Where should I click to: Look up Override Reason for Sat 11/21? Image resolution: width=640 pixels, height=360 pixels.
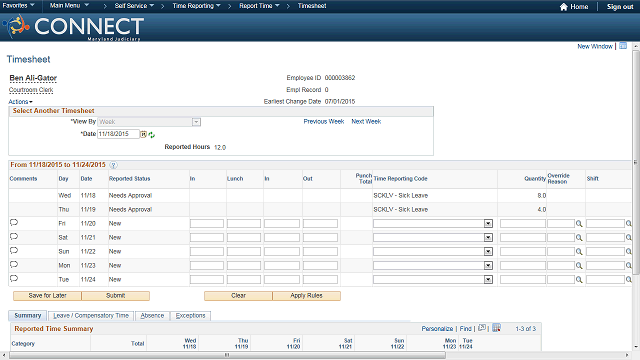[579, 238]
